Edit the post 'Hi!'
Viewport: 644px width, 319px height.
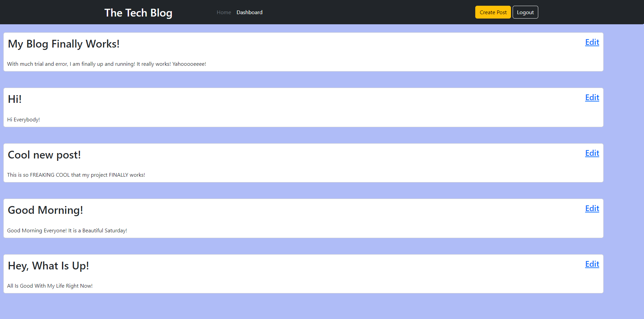tap(592, 97)
